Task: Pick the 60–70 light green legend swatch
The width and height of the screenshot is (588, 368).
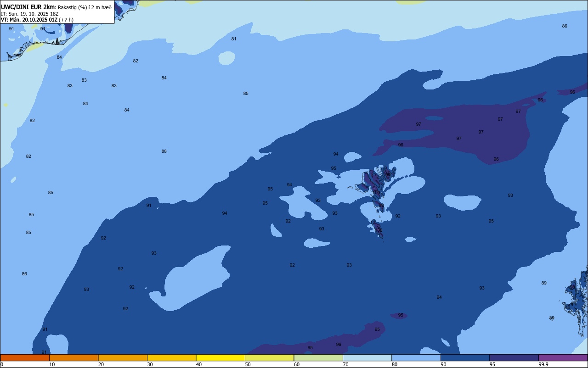Action: click(318, 357)
